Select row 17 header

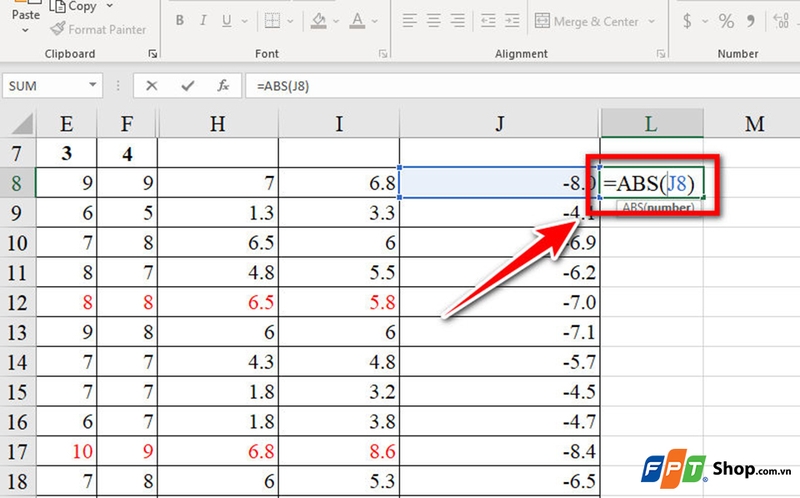tap(17, 452)
